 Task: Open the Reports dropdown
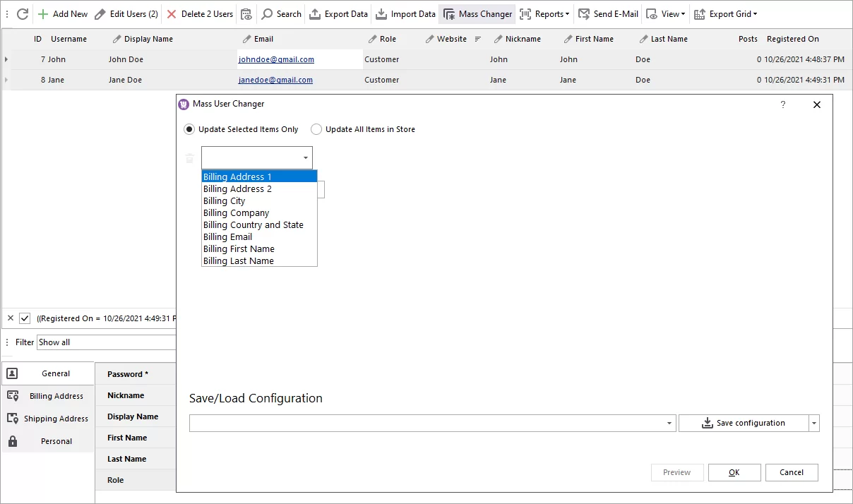click(544, 13)
